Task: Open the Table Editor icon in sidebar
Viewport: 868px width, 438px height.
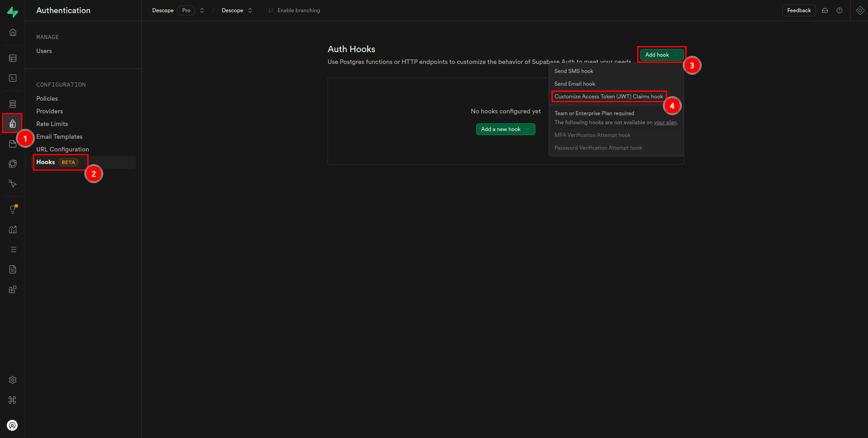Action: pyautogui.click(x=13, y=58)
